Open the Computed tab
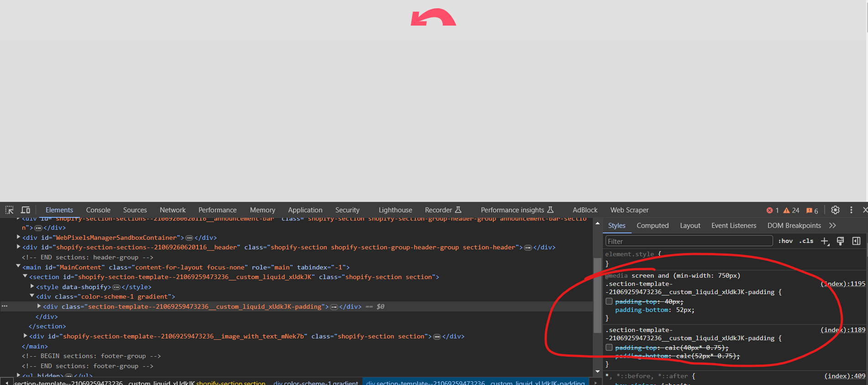Viewport: 868px width, 385px height. [652, 226]
